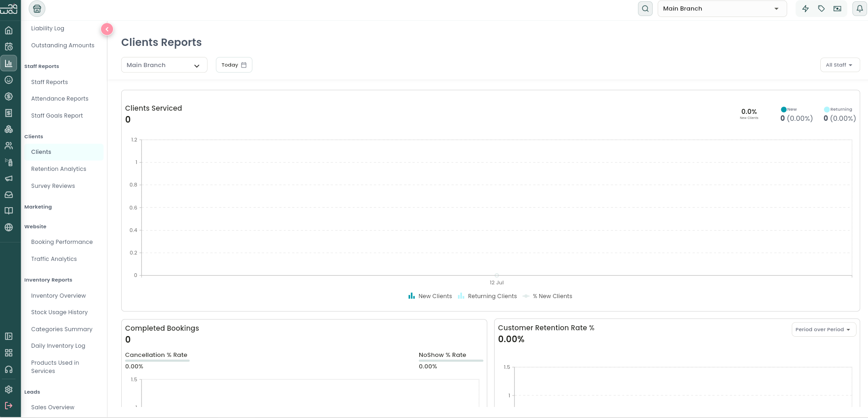The width and height of the screenshot is (868, 418).
Task: Open the headphones support icon
Action: coord(9,369)
